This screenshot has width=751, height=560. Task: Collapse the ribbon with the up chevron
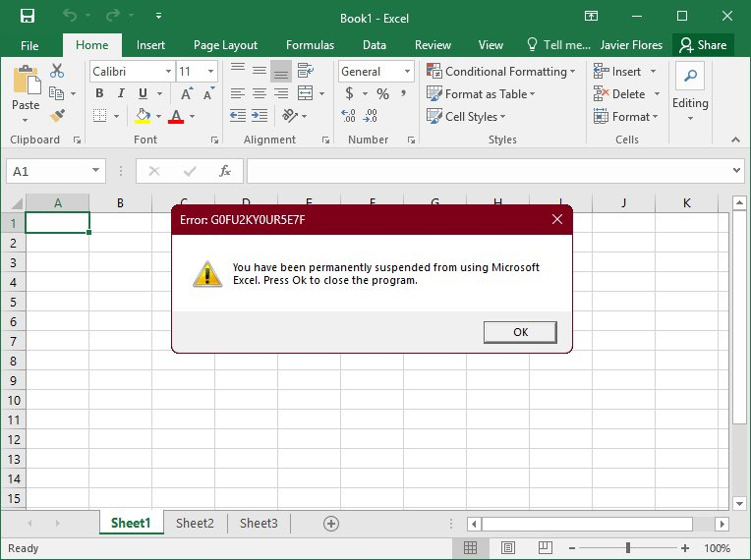pyautogui.click(x=735, y=140)
